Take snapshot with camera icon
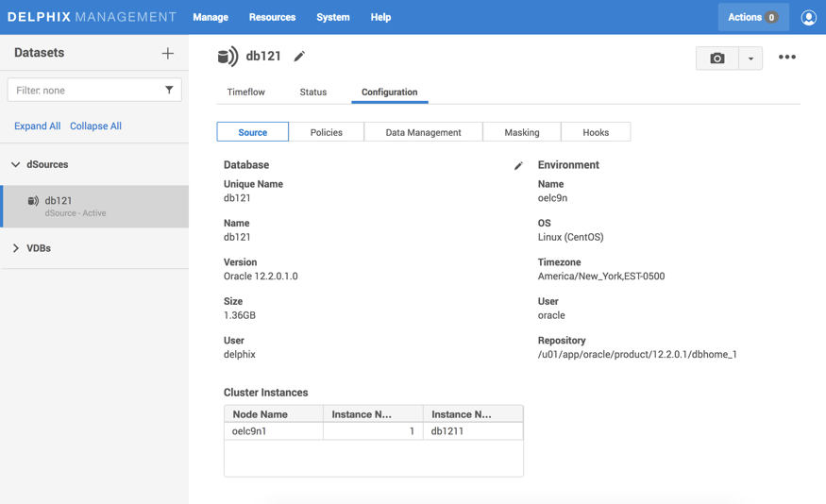 click(x=717, y=59)
